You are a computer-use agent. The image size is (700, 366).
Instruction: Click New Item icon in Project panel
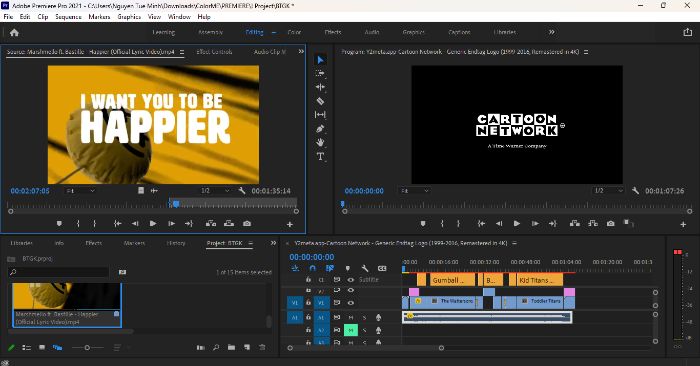coord(247,347)
